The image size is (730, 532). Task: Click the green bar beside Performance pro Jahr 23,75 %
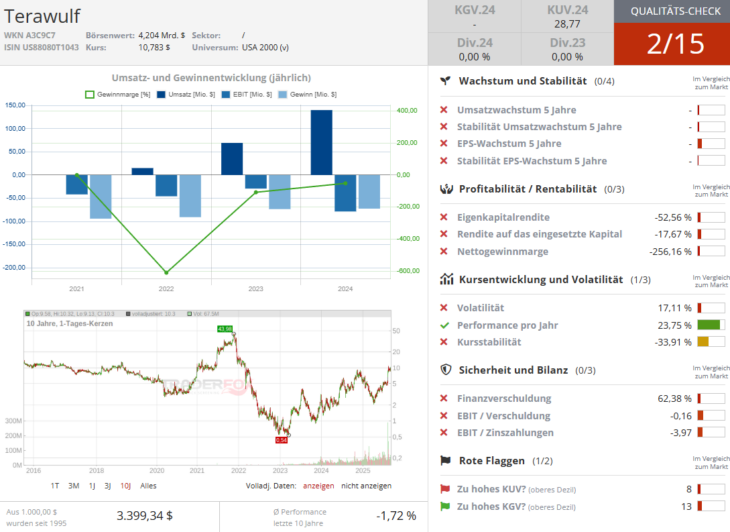[711, 325]
